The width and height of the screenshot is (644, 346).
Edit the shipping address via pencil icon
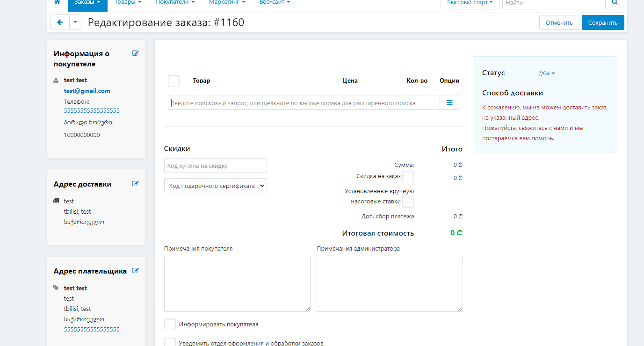(x=136, y=184)
